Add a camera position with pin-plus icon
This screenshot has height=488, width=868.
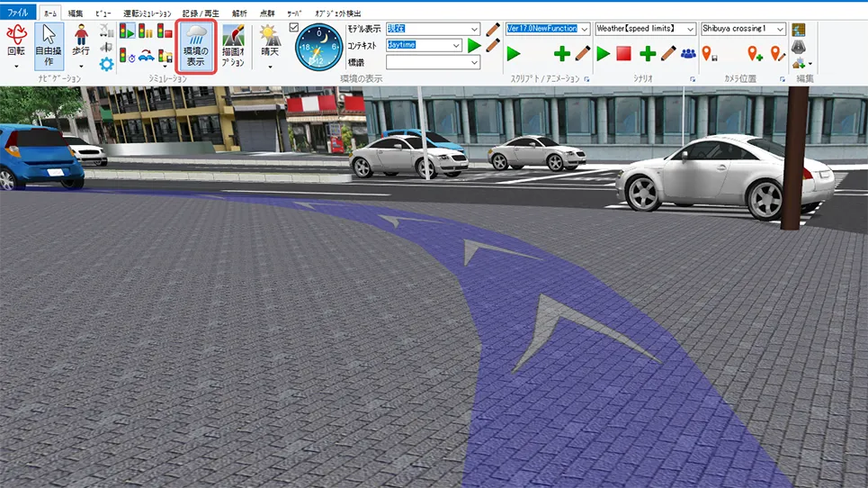(755, 54)
